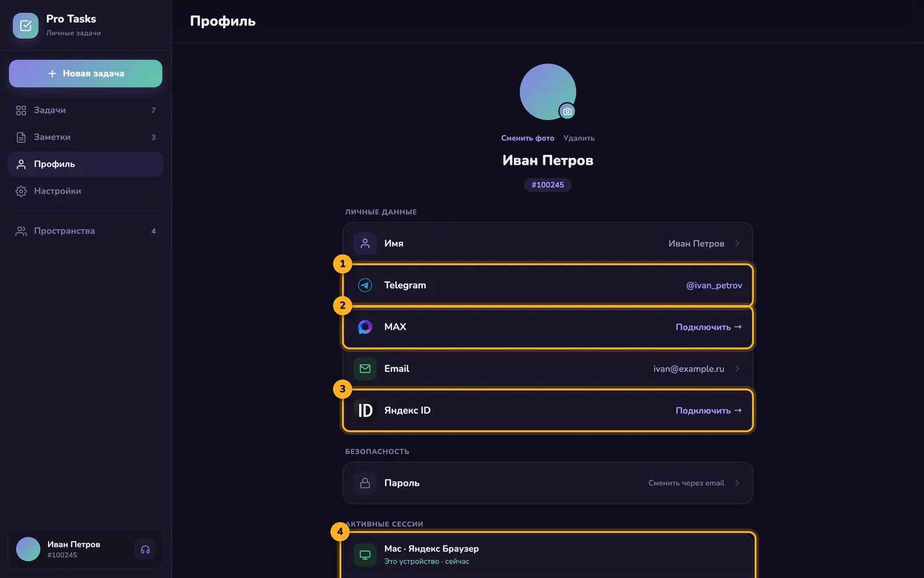Click Удалить to remove the photo

(579, 138)
